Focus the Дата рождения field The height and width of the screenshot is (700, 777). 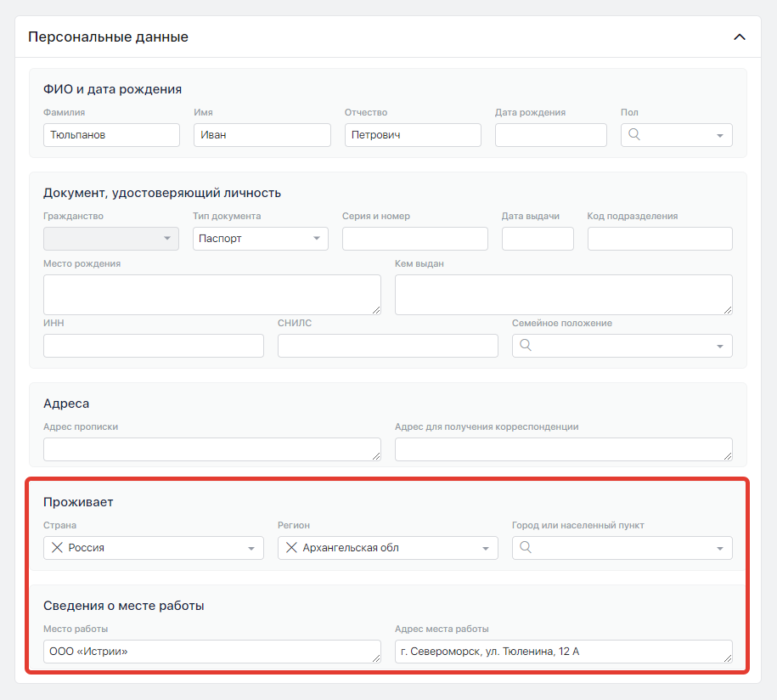550,135
